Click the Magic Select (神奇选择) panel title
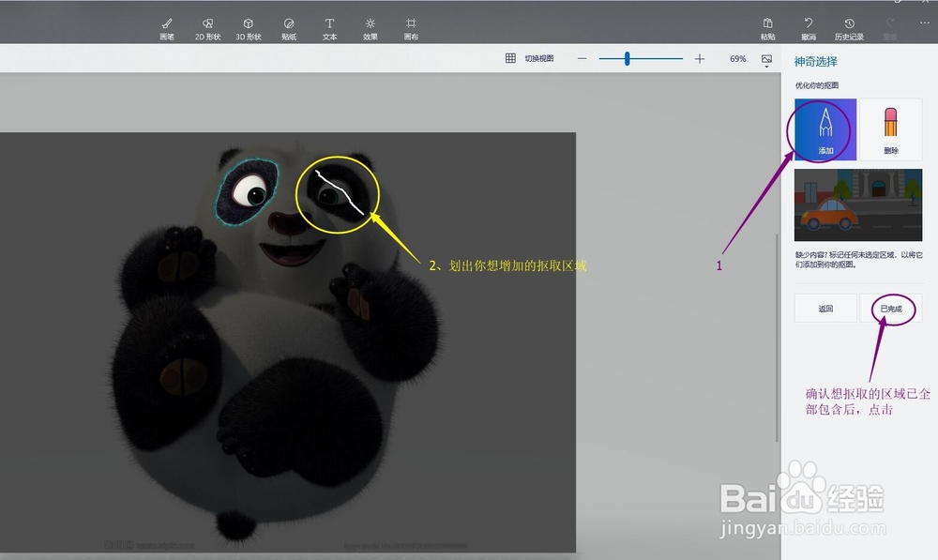Image resolution: width=938 pixels, height=560 pixels. 815,62
